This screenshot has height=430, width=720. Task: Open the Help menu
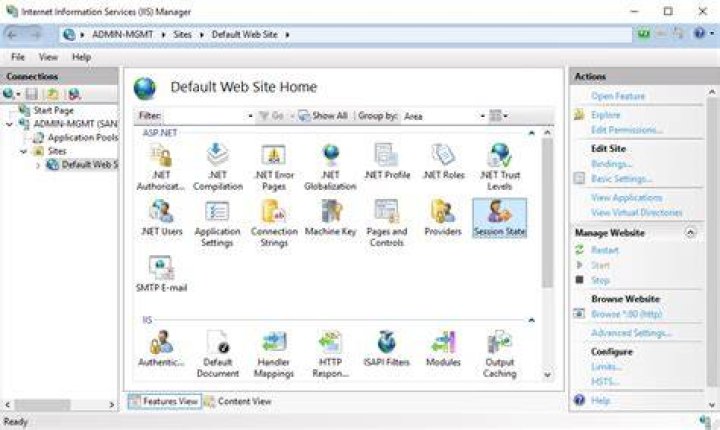[x=81, y=57]
